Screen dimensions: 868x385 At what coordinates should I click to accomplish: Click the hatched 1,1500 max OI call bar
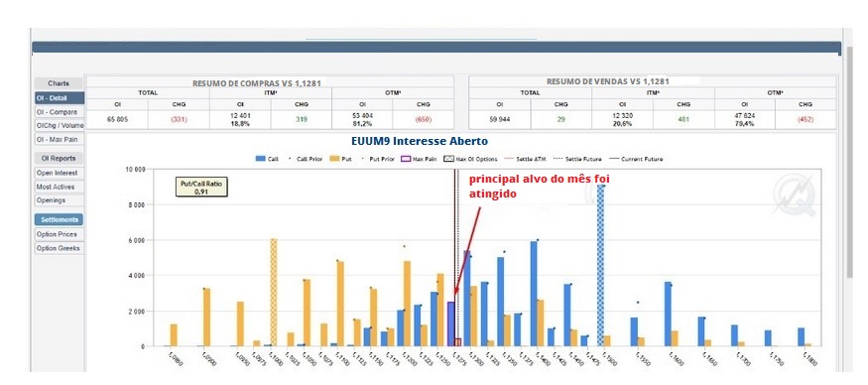[x=600, y=265]
